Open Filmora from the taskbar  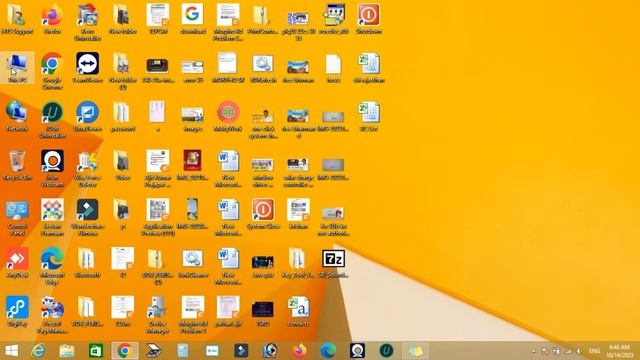pos(241,351)
